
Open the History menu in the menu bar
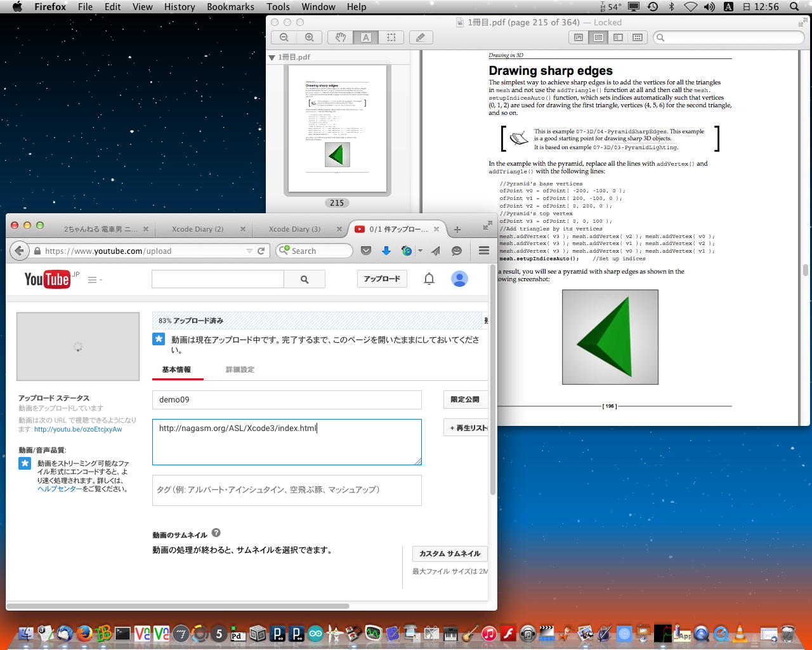click(x=180, y=6)
